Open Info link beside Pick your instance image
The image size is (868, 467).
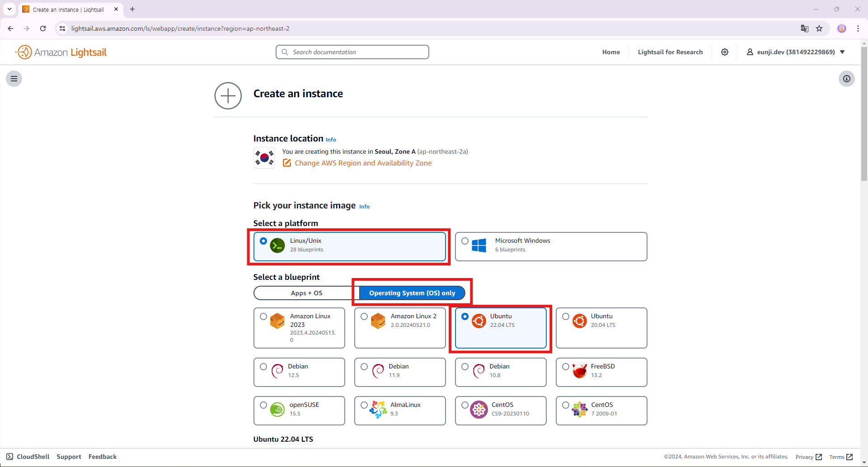(x=364, y=207)
